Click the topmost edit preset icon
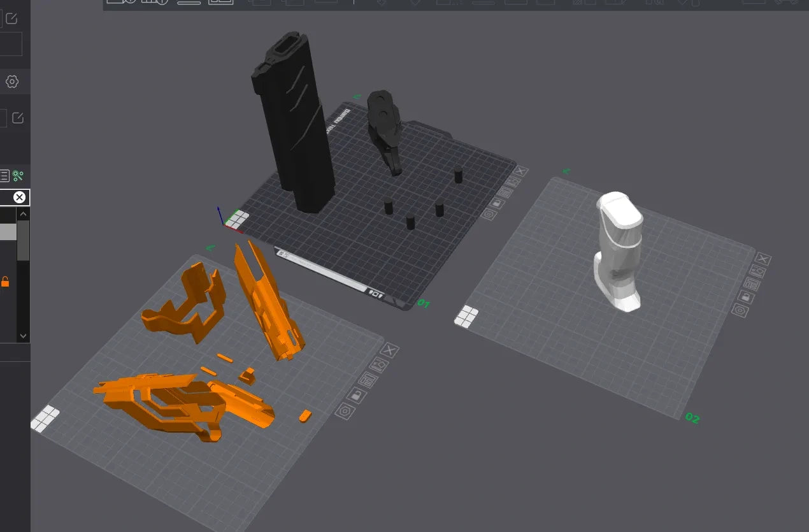 click(x=11, y=19)
